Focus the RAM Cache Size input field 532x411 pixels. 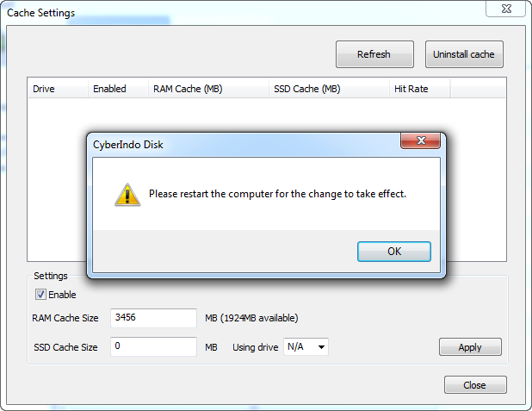(x=153, y=318)
